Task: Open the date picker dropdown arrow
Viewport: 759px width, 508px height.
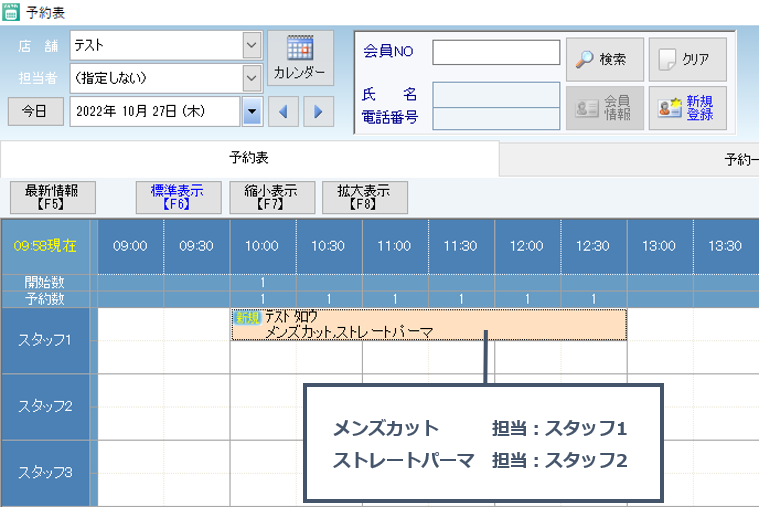Action: (251, 111)
